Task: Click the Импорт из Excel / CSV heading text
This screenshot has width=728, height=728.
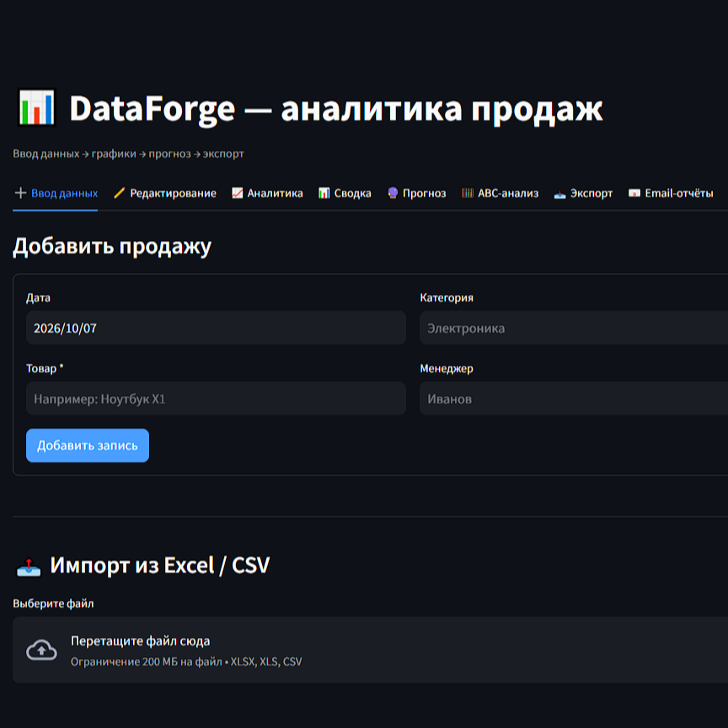Action: click(160, 565)
